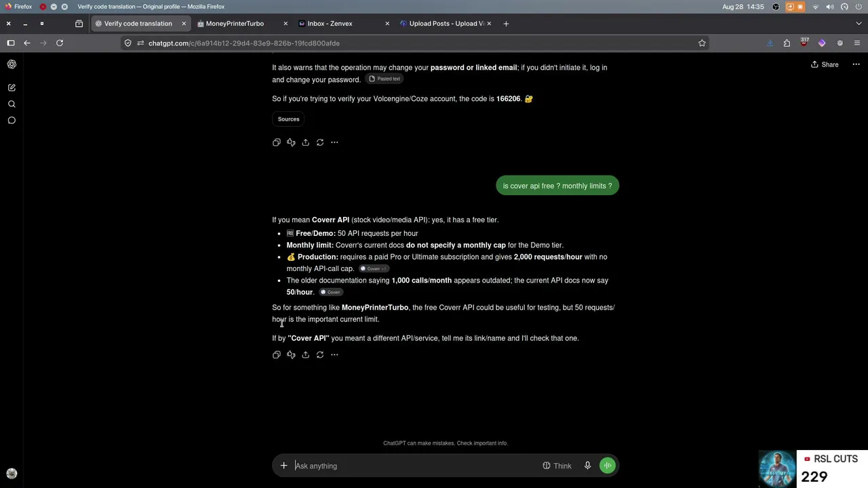868x488 pixels.
Task: Open the Firefox downloads panel
Action: (x=770, y=43)
